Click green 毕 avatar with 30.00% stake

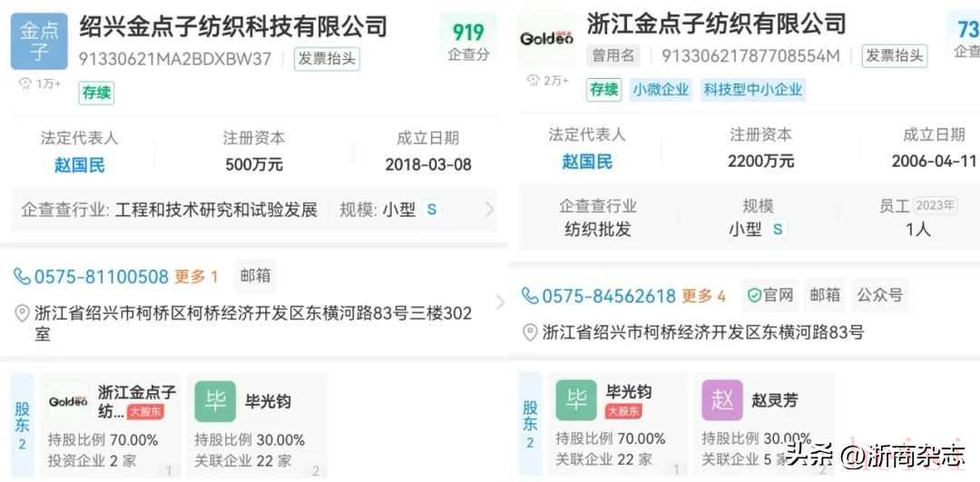coord(215,400)
